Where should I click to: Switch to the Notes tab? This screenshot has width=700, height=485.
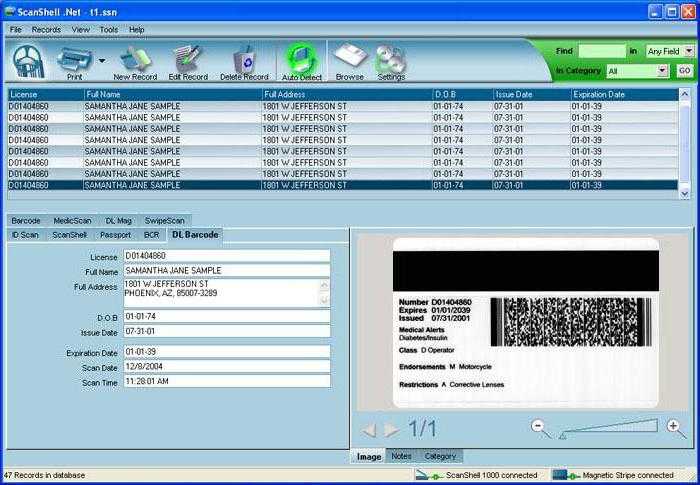[x=401, y=456]
